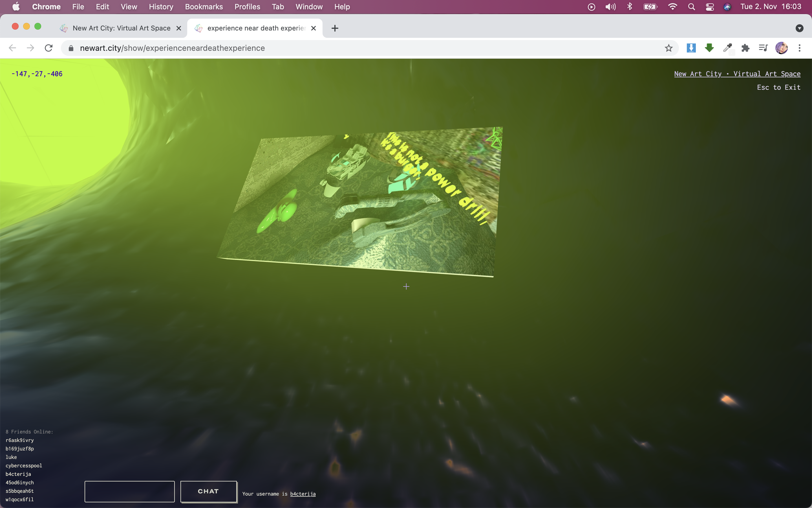
Task: Go back to previous page
Action: (12, 48)
